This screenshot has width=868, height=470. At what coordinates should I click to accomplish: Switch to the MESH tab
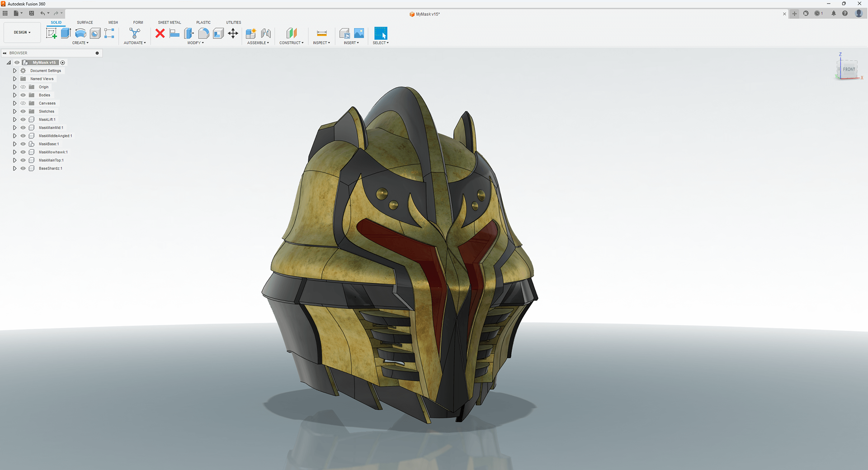tap(113, 22)
